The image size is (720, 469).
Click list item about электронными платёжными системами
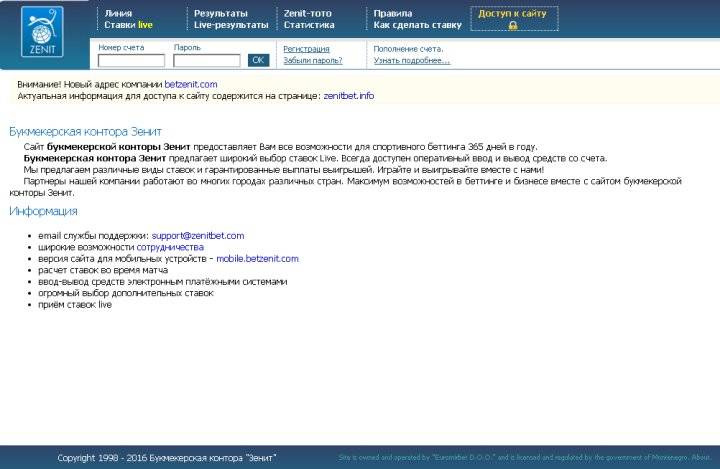pyautogui.click(x=163, y=282)
